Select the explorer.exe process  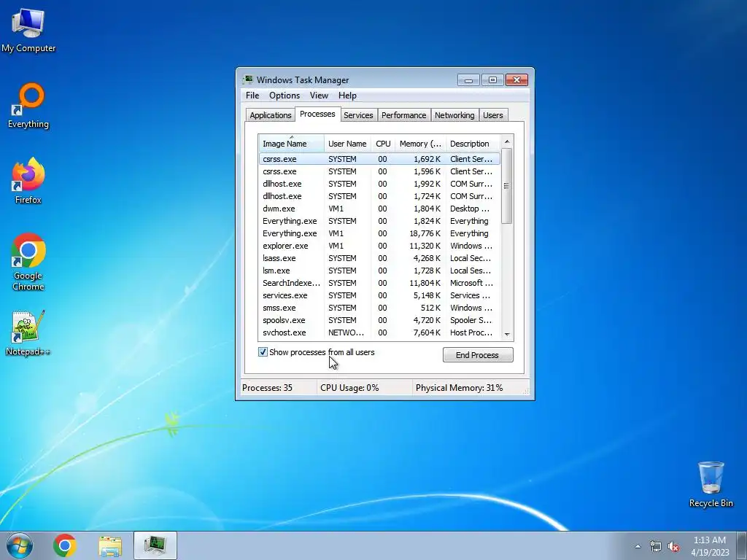(379, 246)
